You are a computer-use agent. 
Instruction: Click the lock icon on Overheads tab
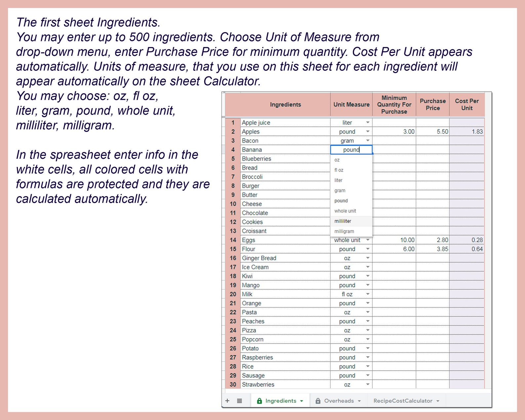[318, 400]
